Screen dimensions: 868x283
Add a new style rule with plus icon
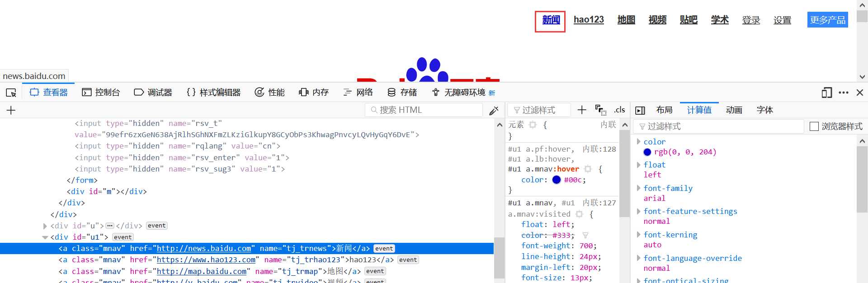tap(582, 110)
